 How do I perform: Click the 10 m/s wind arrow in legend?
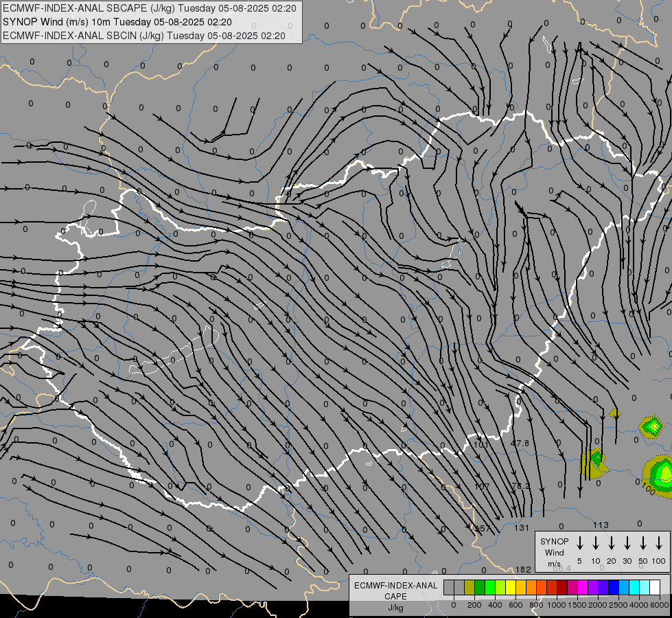596,543
